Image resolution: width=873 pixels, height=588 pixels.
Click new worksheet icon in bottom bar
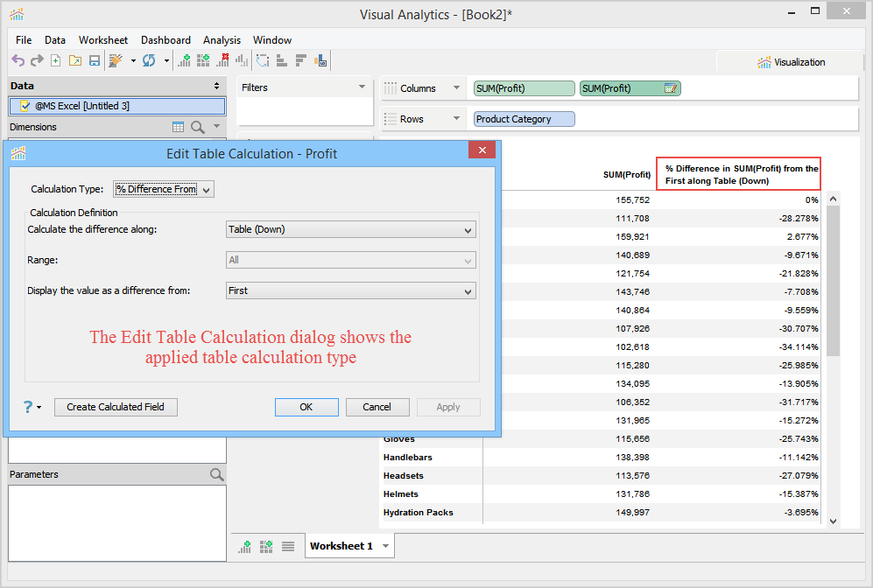pos(245,546)
